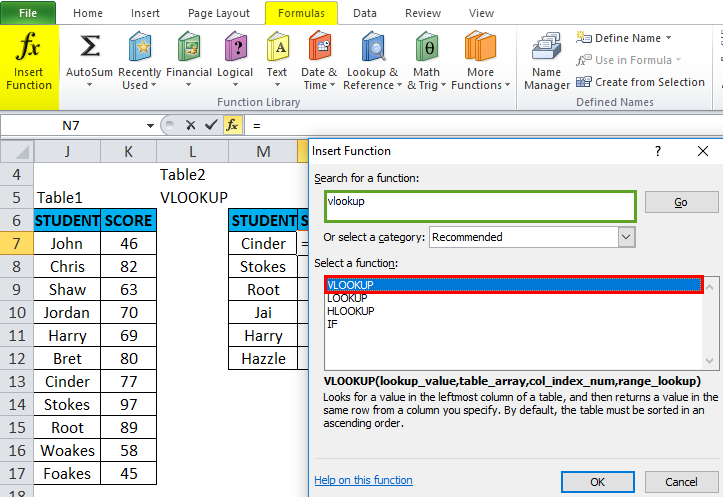Click the Define Name icon

[x=583, y=37]
